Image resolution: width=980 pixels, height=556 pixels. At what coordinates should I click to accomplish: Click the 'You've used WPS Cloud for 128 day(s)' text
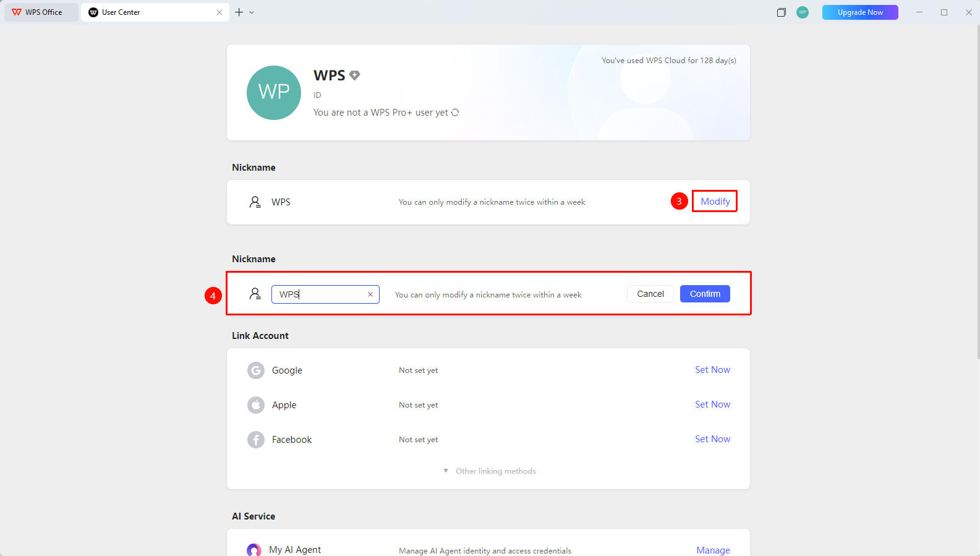point(669,61)
